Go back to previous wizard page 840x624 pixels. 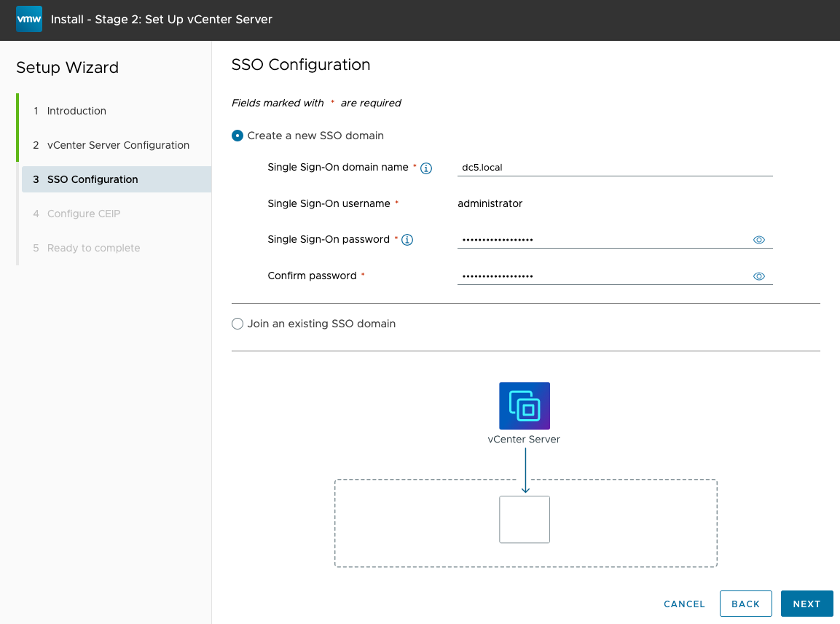tap(746, 604)
